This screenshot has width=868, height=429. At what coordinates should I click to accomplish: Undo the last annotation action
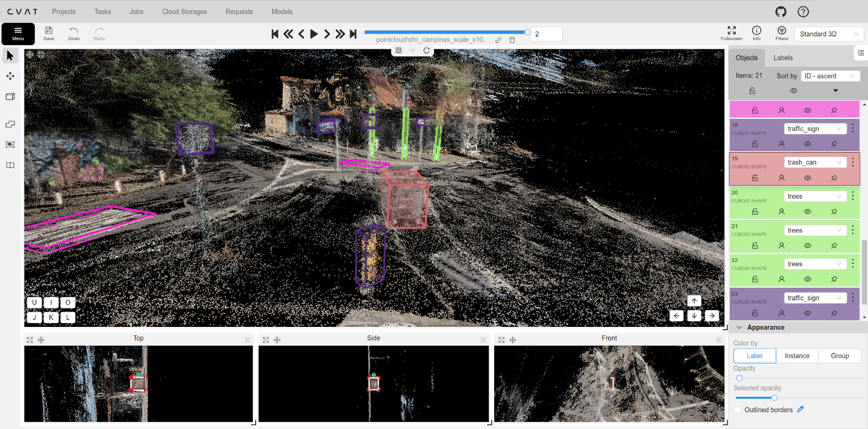coord(74,33)
